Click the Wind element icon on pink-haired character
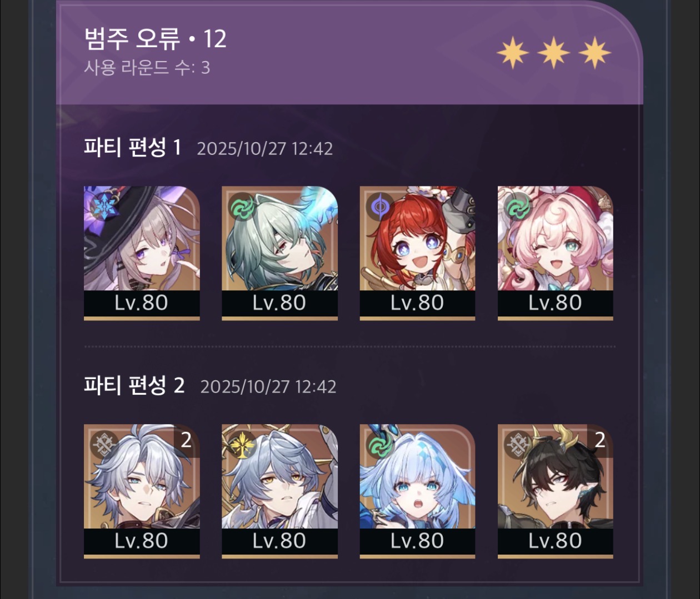The height and width of the screenshot is (599, 700). pyautogui.click(x=518, y=207)
